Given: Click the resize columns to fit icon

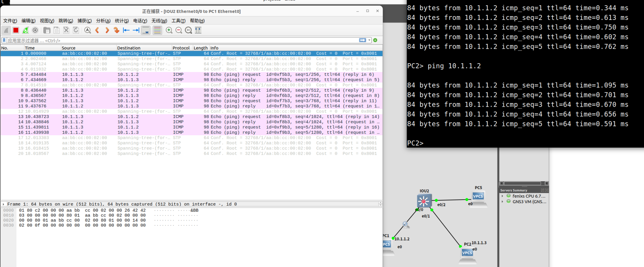Looking at the screenshot, I should point(198,30).
